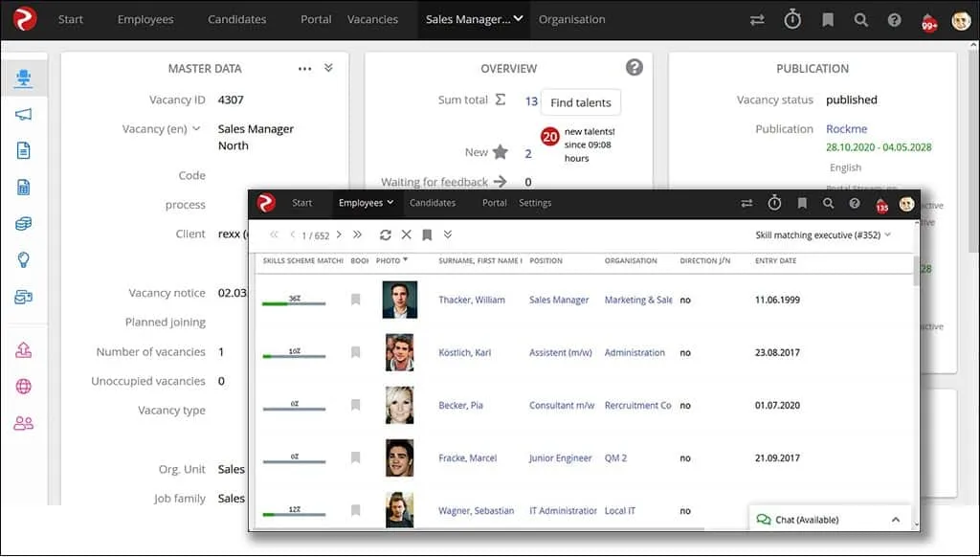
Task: Toggle bookmark flag for Köstlich, Karl
Action: pyautogui.click(x=356, y=352)
